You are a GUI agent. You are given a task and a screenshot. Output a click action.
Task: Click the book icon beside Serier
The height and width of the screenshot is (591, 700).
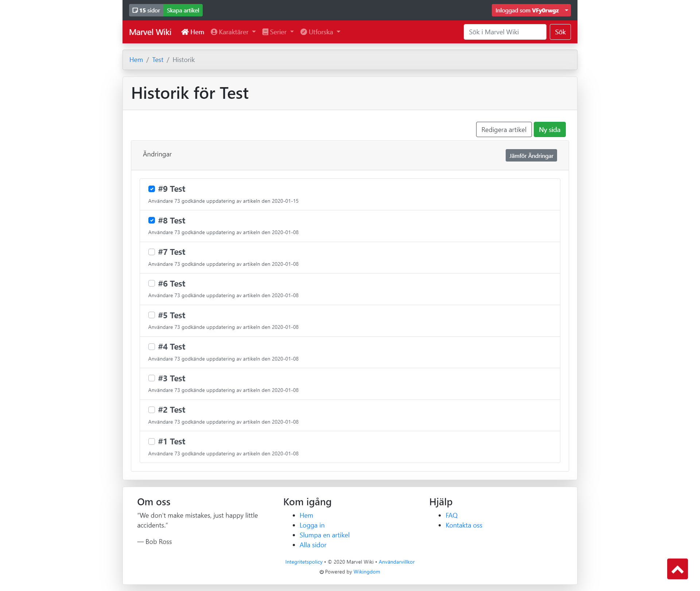tap(265, 32)
